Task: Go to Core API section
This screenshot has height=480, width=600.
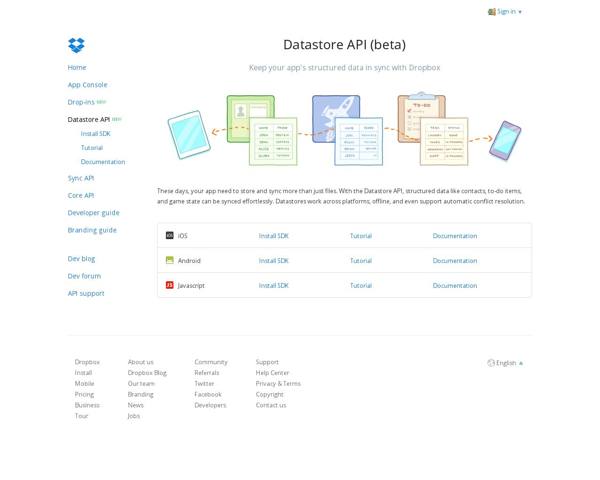Action: click(x=81, y=195)
